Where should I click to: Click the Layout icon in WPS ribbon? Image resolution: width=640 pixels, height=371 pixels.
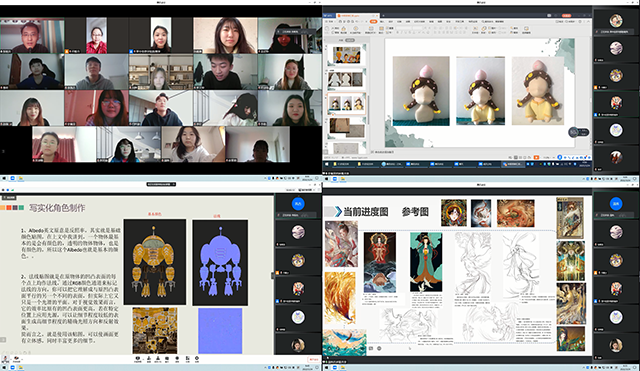pos(381,29)
